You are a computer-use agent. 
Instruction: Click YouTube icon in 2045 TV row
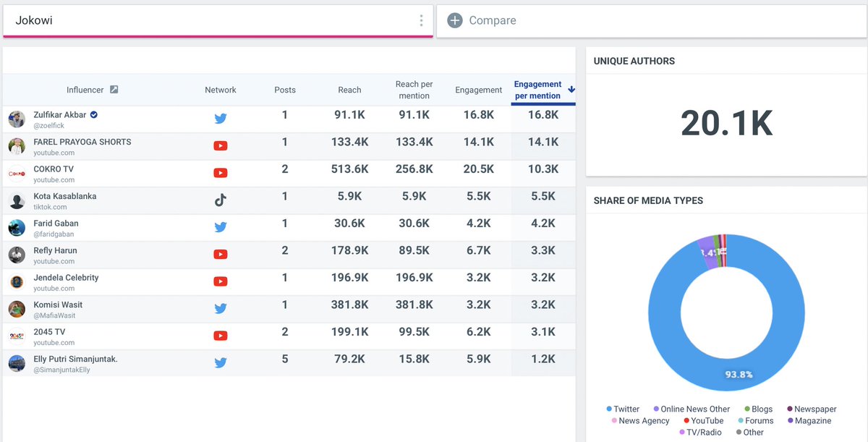[x=221, y=336]
